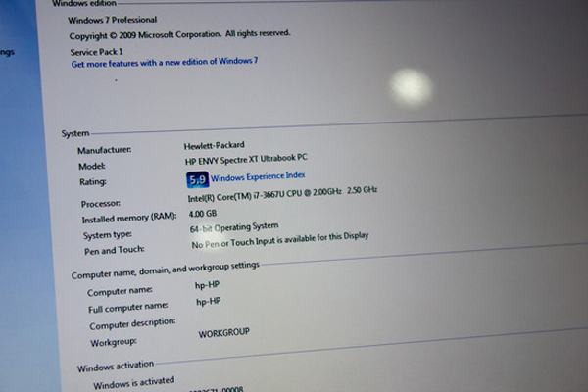Viewport: 588px width, 392px height.
Task: Click the 'hp-HP' Computer name value
Action: tap(207, 285)
